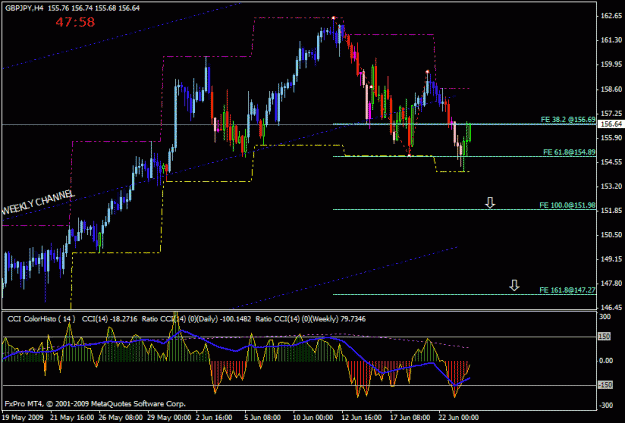This screenshot has width=625, height=423.
Task: Click the 29 May 00:00 time label
Action: pyautogui.click(x=169, y=417)
